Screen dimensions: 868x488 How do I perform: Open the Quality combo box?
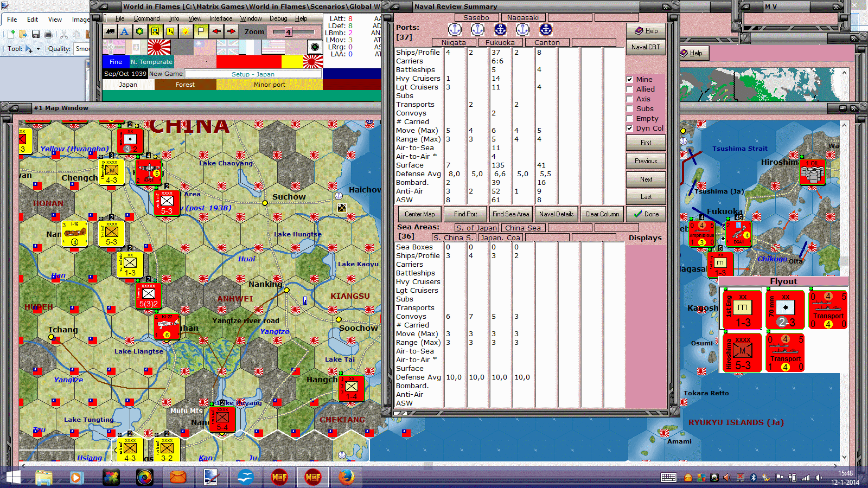[82, 49]
